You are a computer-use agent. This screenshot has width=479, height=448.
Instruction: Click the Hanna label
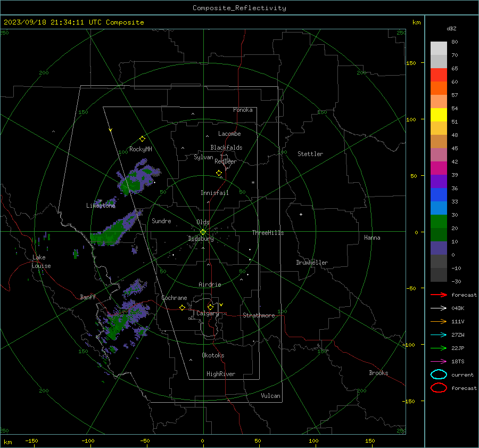(372, 238)
